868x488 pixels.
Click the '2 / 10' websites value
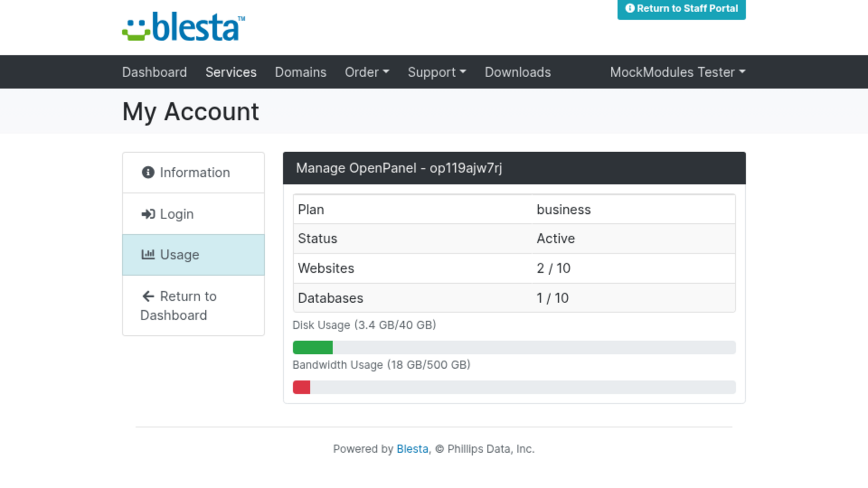(x=553, y=268)
